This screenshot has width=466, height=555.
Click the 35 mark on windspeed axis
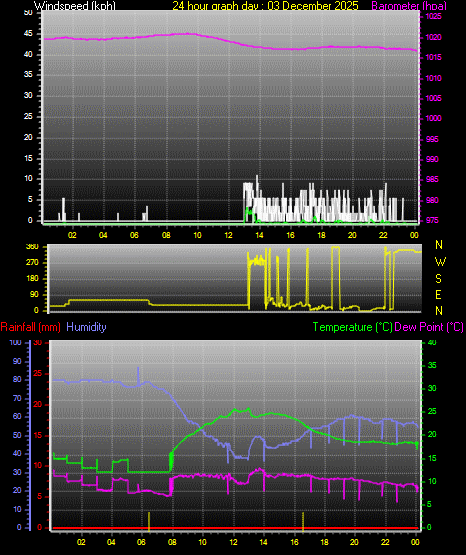tap(28, 74)
